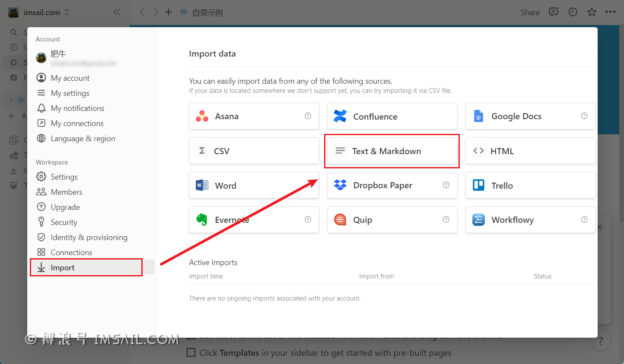Image resolution: width=624 pixels, height=364 pixels.
Task: Import from Trello
Action: click(530, 185)
